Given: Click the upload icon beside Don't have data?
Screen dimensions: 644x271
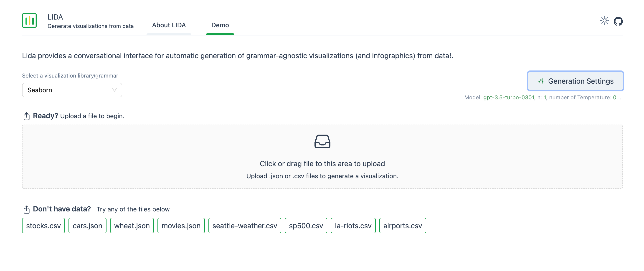Looking at the screenshot, I should (x=26, y=209).
